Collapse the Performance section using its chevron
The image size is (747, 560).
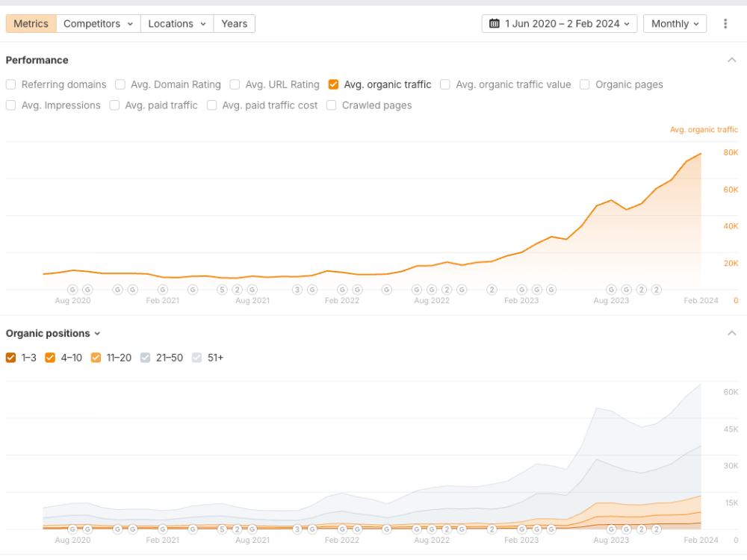732,59
